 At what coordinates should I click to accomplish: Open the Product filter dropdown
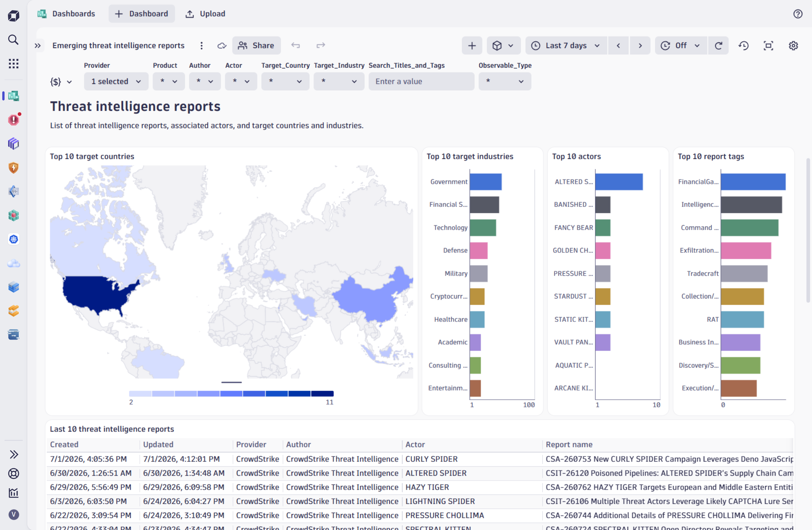pyautogui.click(x=168, y=81)
